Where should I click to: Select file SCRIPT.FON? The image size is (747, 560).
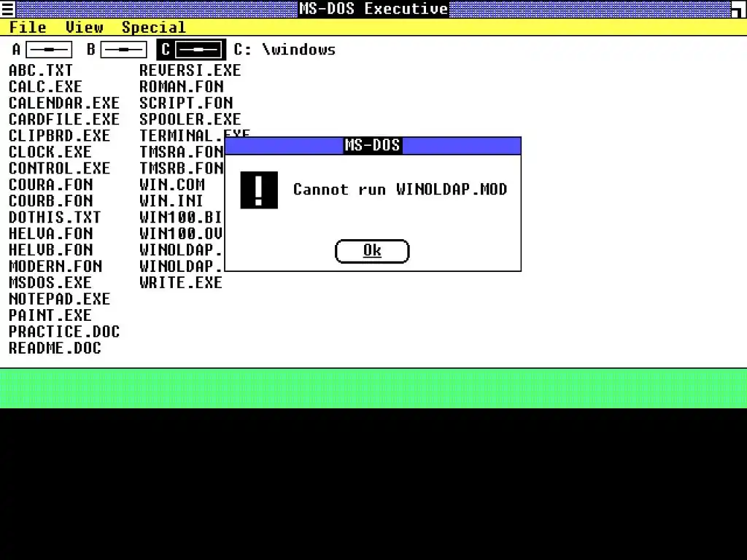186,103
